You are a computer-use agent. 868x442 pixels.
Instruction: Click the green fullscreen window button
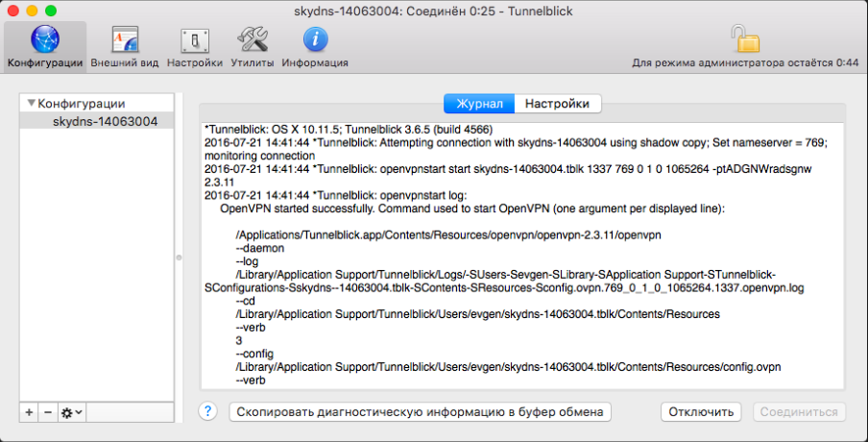51,10
